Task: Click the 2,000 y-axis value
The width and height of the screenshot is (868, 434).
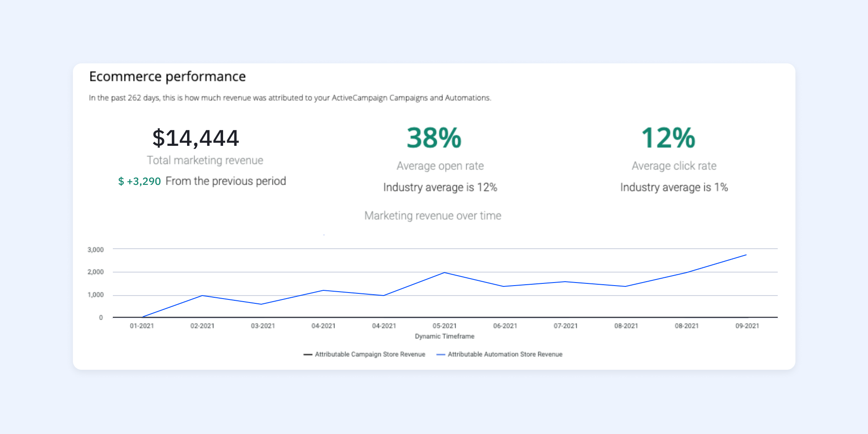Action: pyautogui.click(x=95, y=272)
